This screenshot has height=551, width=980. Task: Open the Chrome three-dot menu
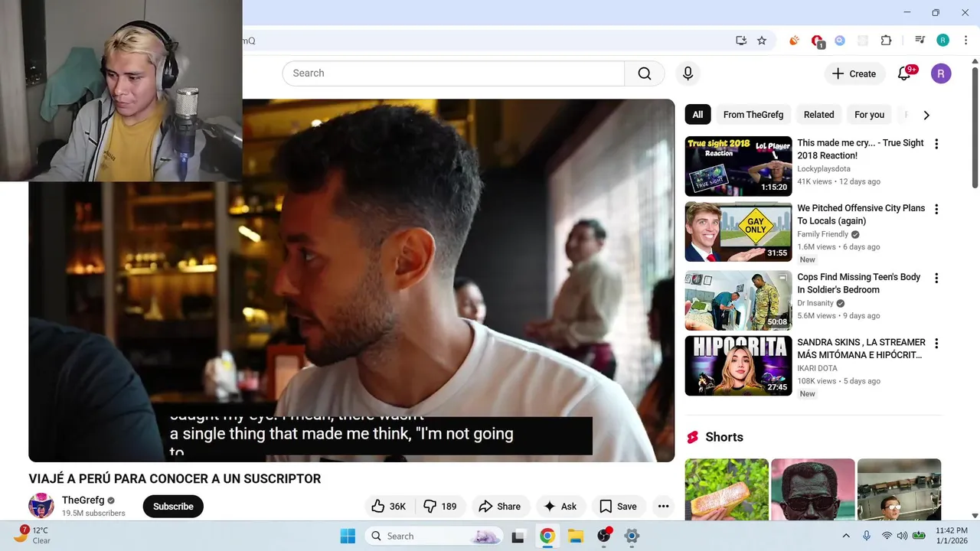pyautogui.click(x=965, y=41)
